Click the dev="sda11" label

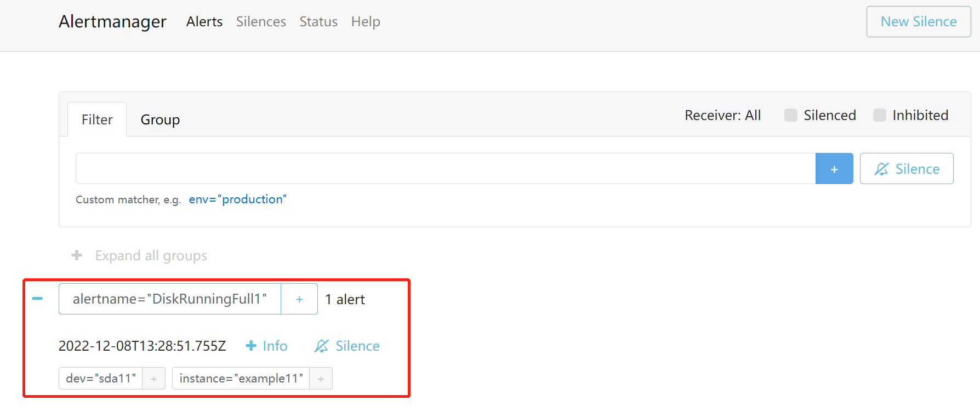click(x=101, y=378)
